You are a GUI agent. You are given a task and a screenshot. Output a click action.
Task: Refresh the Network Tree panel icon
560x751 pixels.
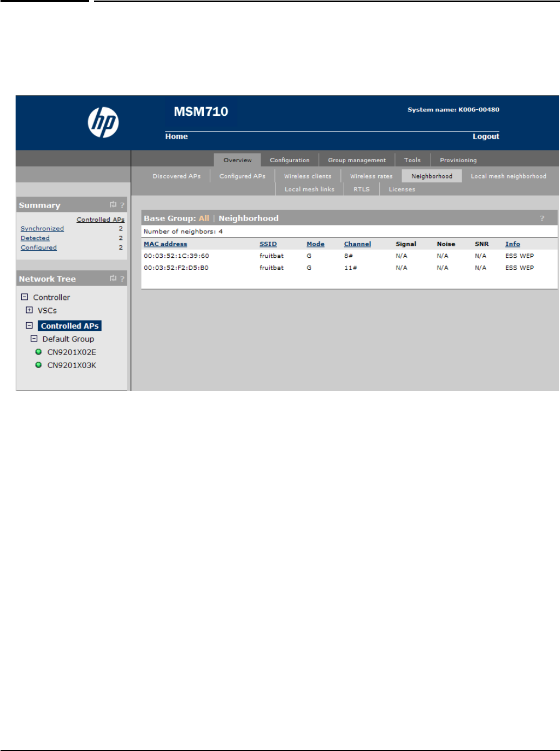tap(113, 279)
